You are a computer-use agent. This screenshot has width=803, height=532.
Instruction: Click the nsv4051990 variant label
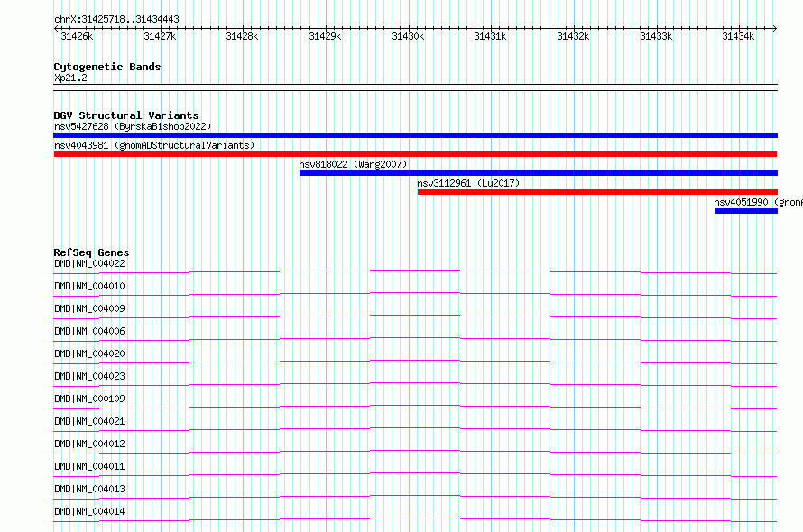pyautogui.click(x=759, y=202)
